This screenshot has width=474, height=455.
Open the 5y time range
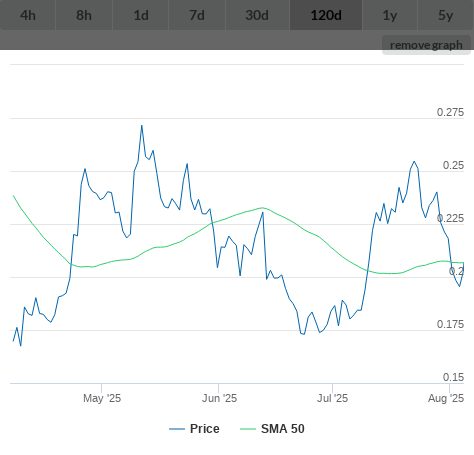click(446, 15)
